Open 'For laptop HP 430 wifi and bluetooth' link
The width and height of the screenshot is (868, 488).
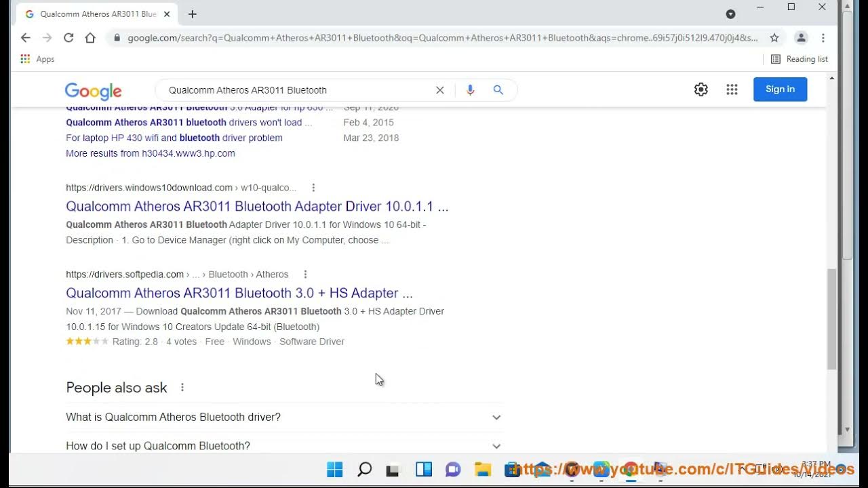(174, 138)
